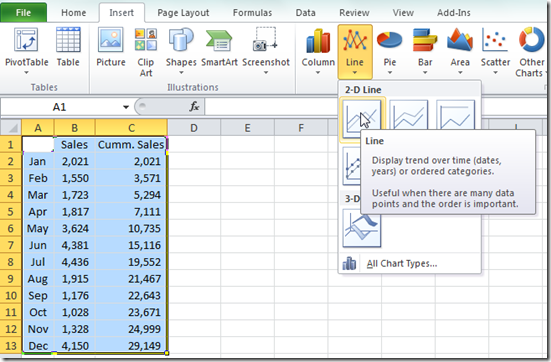Switch to the Formulas tab
This screenshot has width=551, height=362.
pos(252,13)
